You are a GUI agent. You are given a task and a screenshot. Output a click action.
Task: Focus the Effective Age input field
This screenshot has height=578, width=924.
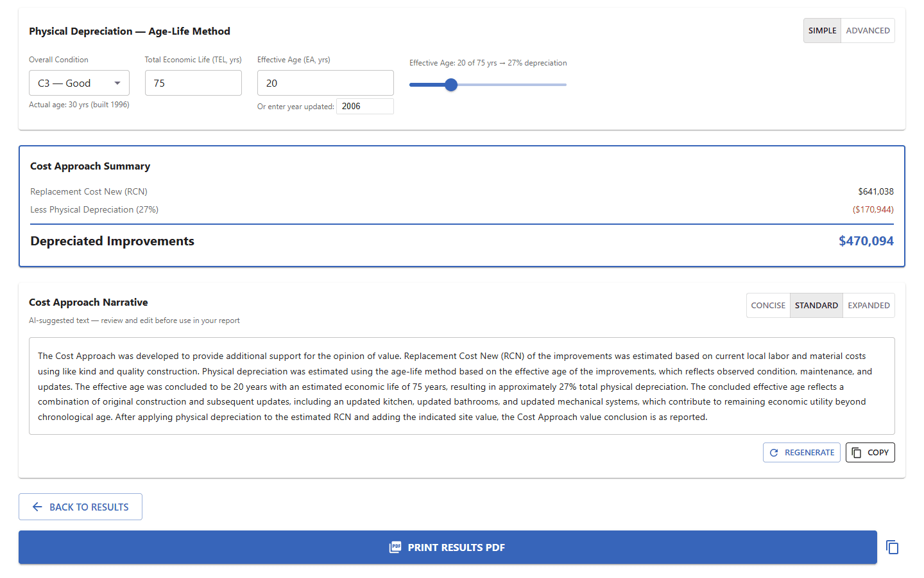pos(325,83)
